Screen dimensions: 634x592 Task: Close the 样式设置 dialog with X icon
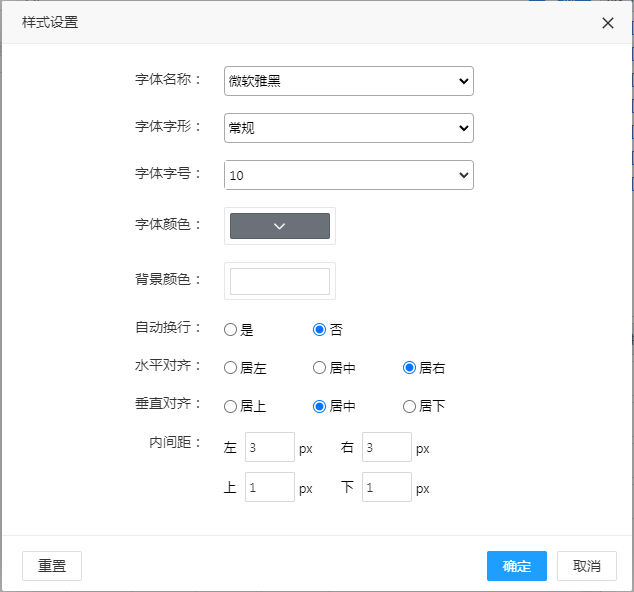pos(607,23)
